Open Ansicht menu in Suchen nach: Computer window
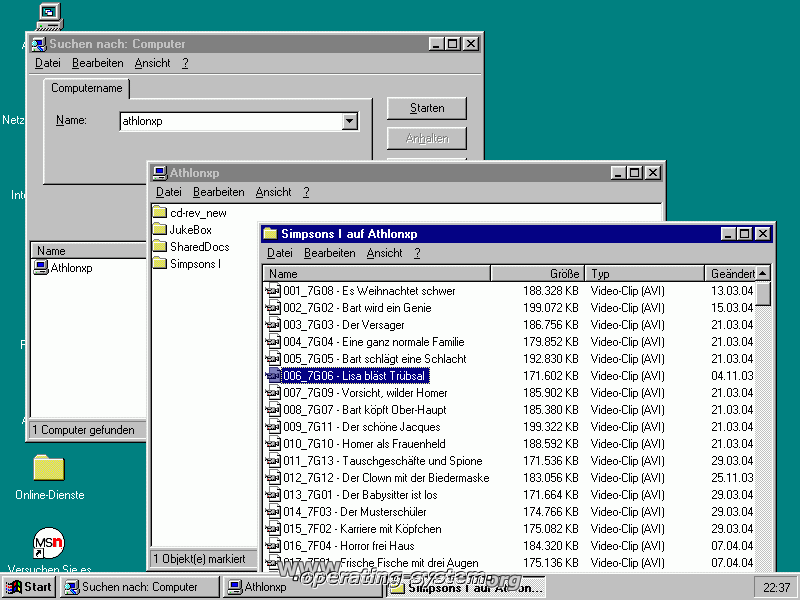 click(153, 63)
